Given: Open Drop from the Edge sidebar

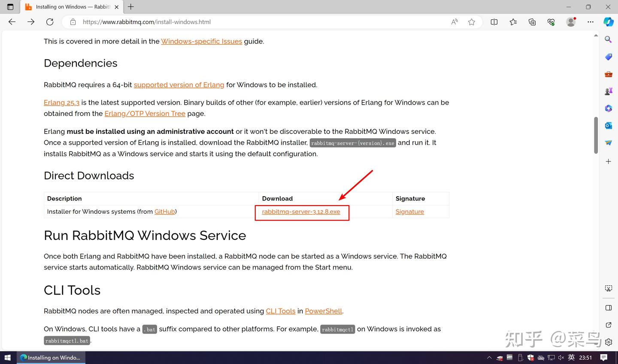Looking at the screenshot, I should 608,143.
